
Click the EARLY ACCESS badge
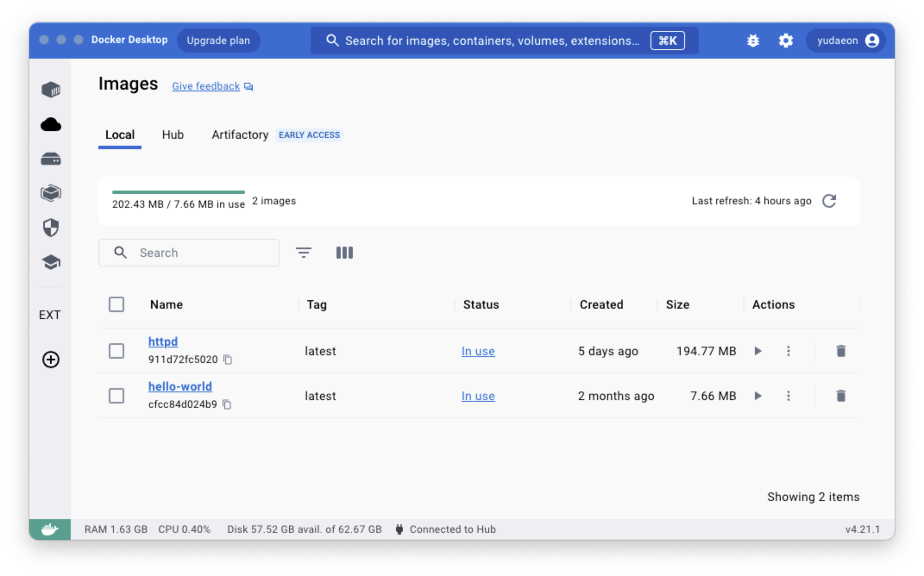[x=309, y=135]
